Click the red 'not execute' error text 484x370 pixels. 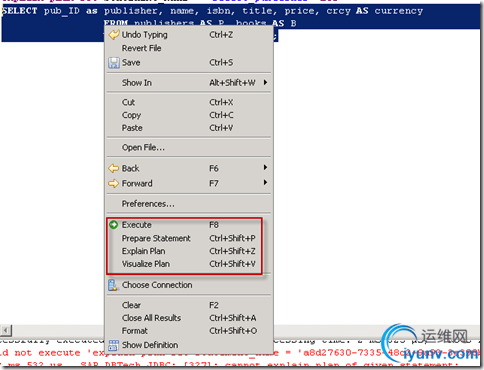(x=47, y=353)
